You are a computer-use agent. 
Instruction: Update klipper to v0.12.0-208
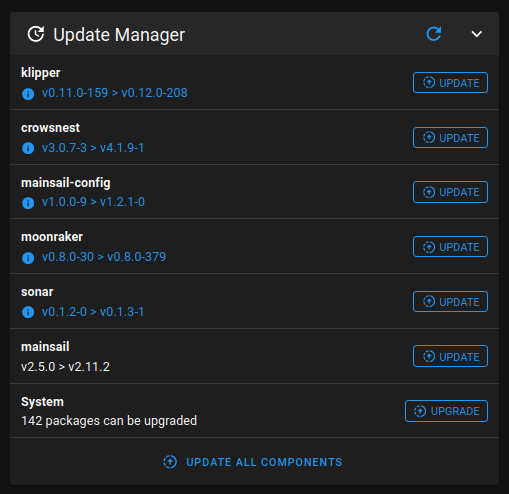(x=450, y=82)
